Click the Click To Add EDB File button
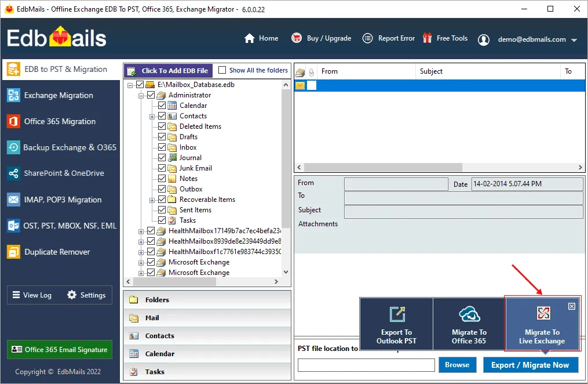Screen dimensions: 588x384 click(169, 71)
